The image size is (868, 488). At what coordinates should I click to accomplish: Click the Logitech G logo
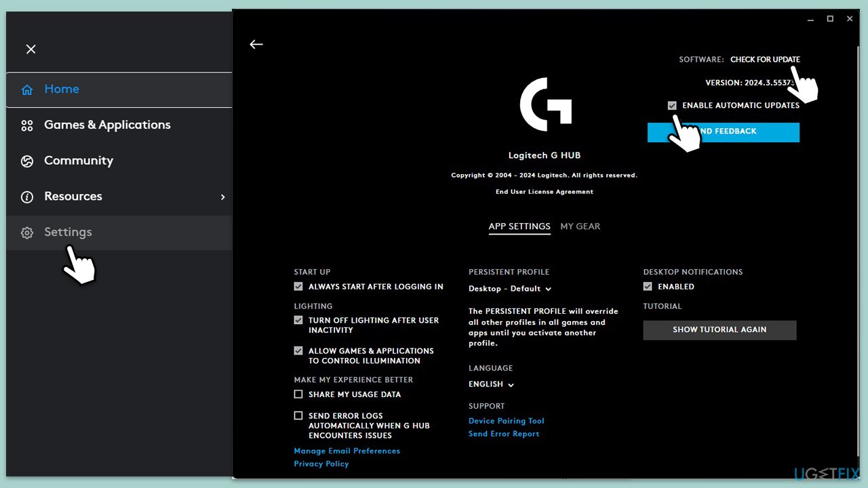(546, 104)
